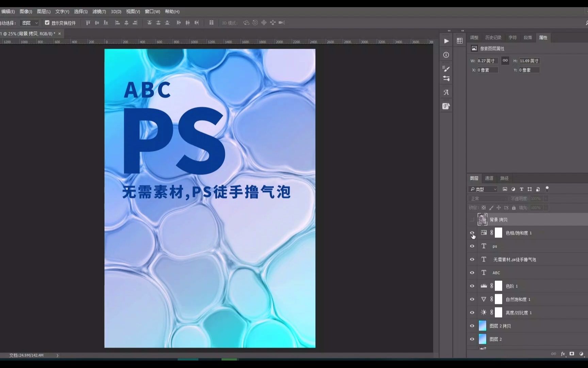Hide the 图层 2 拷贝 layer

tap(472, 326)
